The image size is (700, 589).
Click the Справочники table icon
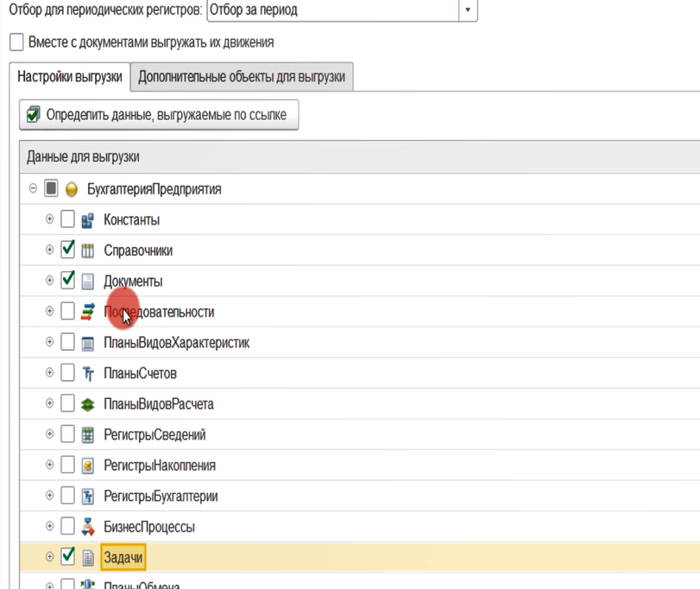(87, 251)
